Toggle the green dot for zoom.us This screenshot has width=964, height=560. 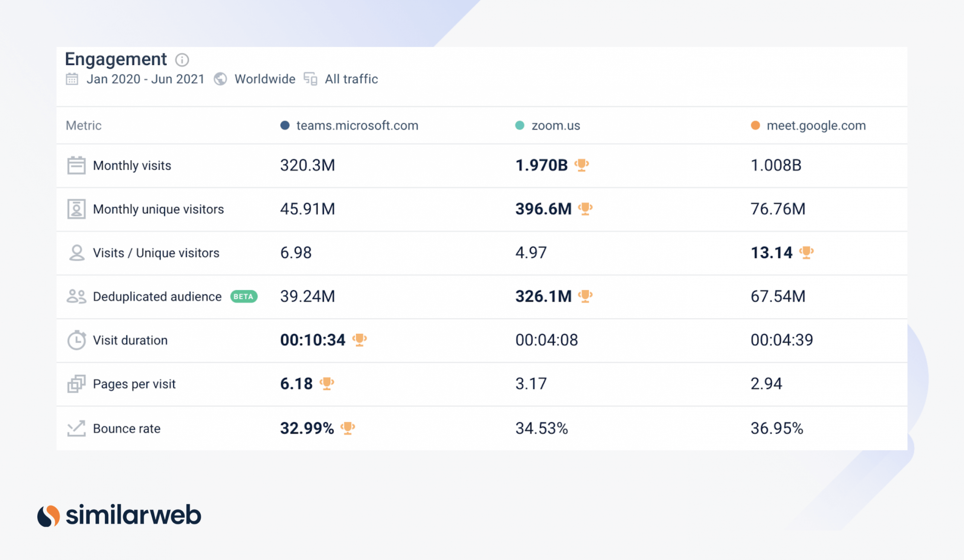(x=519, y=125)
